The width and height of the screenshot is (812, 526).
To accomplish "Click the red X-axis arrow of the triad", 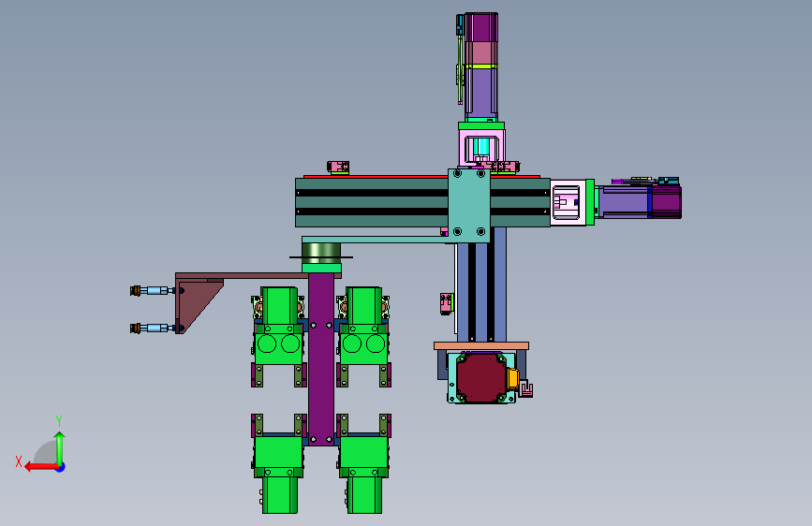I will coord(41,467).
